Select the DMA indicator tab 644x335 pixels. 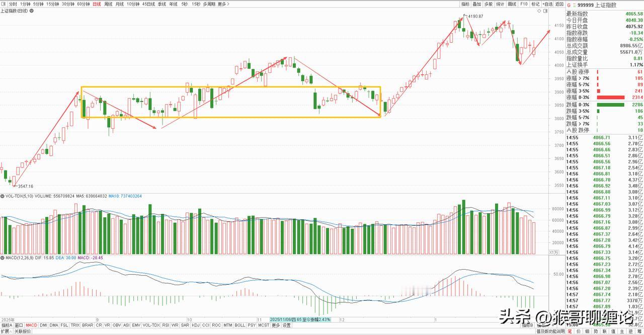[x=53, y=325]
